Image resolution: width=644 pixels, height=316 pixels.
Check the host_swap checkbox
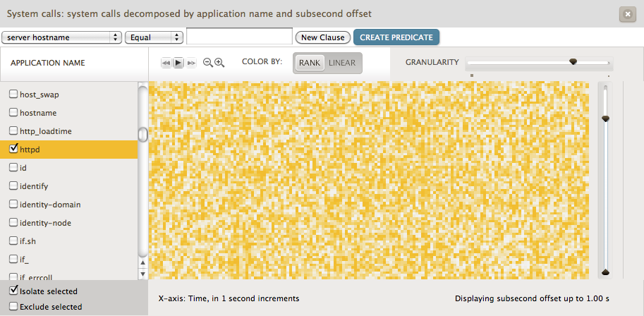[x=13, y=94]
